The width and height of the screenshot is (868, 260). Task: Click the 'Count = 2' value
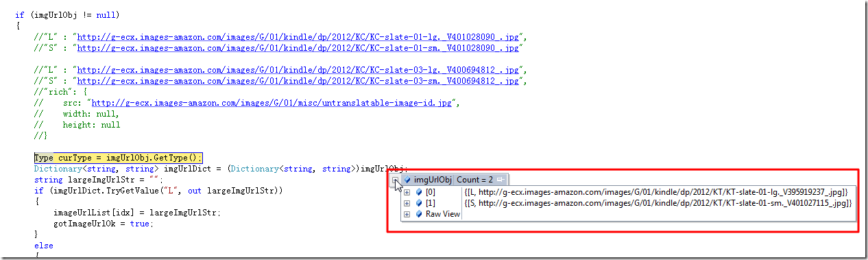coord(475,180)
